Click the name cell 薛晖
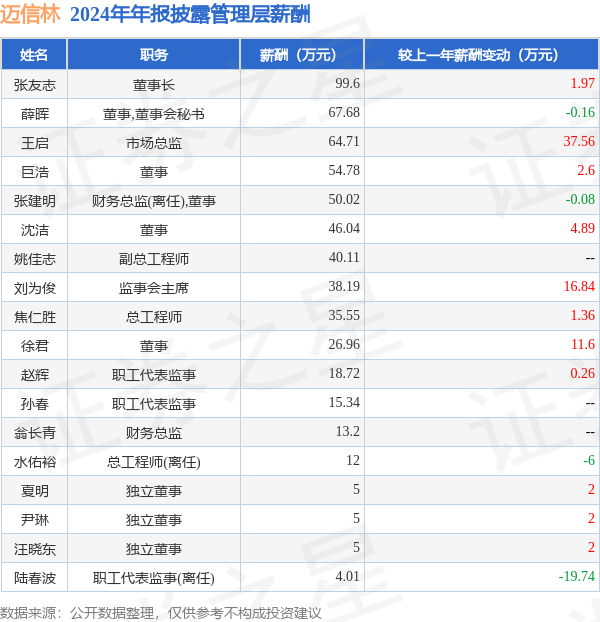This screenshot has height=622, width=600. 35,114
